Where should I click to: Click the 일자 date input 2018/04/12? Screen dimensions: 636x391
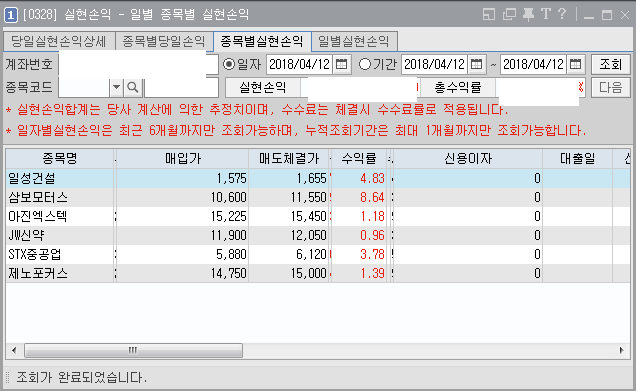pos(299,64)
